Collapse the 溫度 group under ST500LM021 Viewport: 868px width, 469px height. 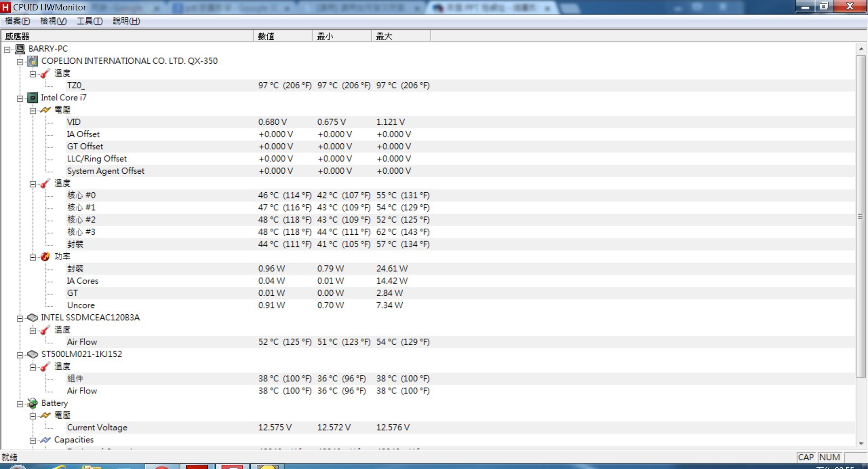[x=33, y=367]
